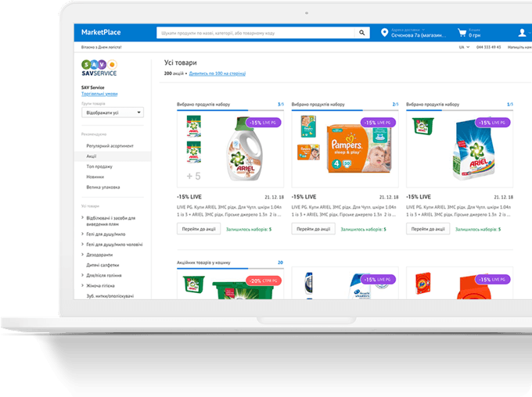Open the user account icon

pyautogui.click(x=522, y=33)
